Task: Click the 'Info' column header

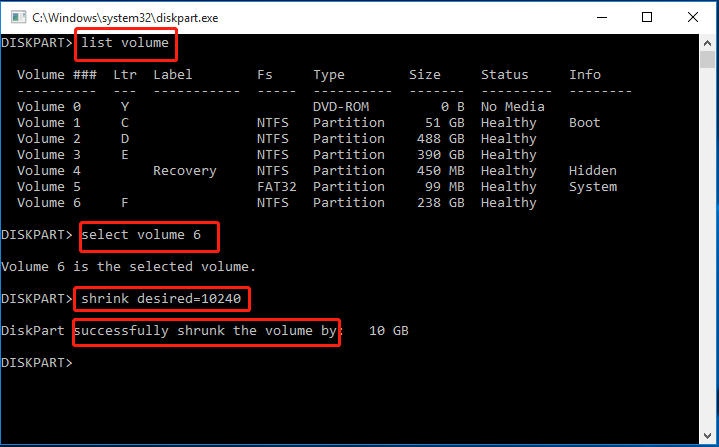Action: [585, 75]
